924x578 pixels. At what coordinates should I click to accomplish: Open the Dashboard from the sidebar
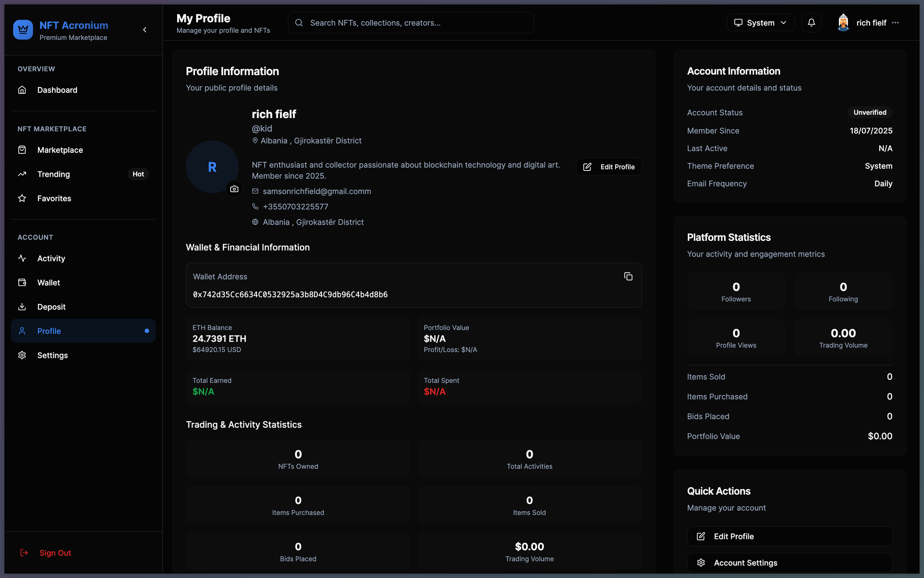point(57,90)
